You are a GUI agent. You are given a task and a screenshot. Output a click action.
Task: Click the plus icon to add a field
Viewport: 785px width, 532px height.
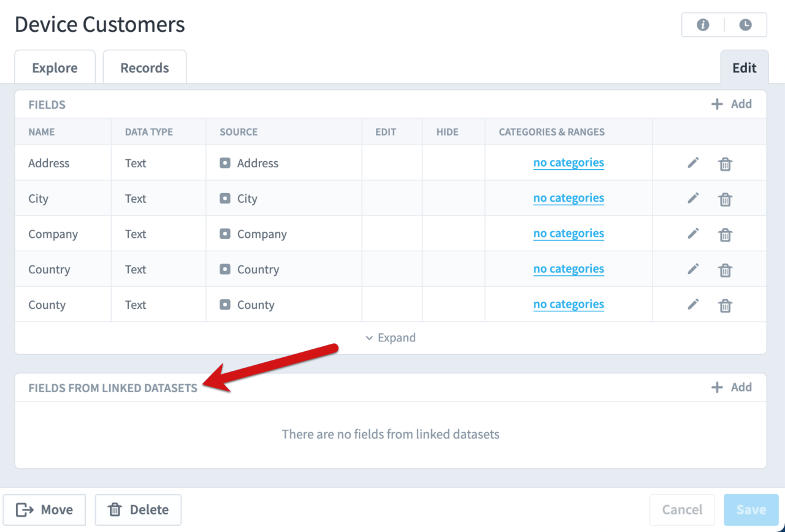click(x=716, y=104)
